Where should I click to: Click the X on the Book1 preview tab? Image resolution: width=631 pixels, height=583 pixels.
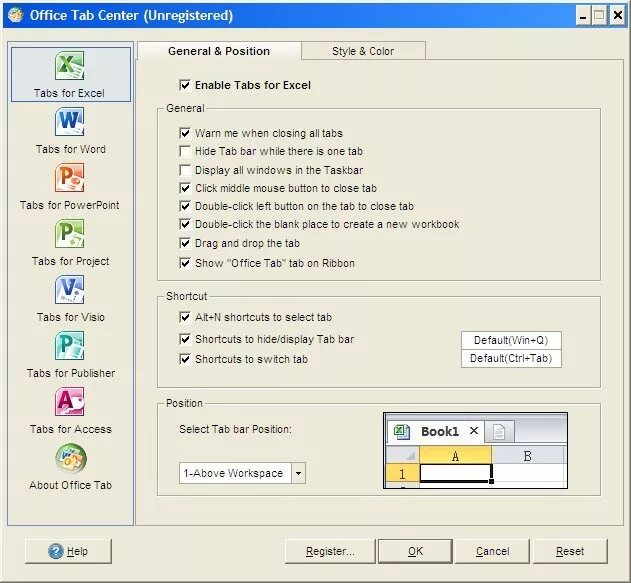474,431
